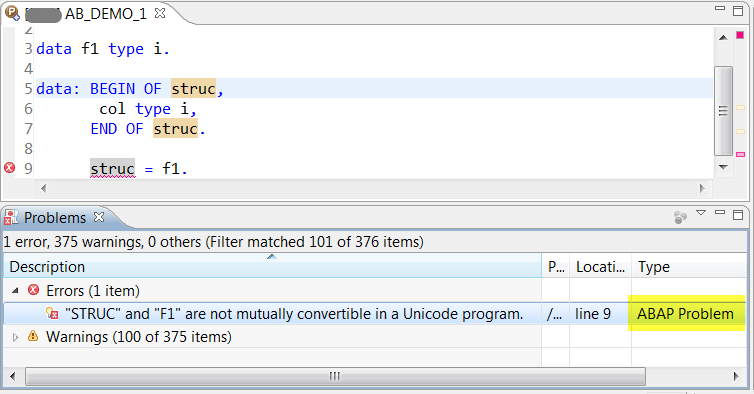Select the STRUC and F1 not convertible error
This screenshot has height=394, width=754.
294,314
